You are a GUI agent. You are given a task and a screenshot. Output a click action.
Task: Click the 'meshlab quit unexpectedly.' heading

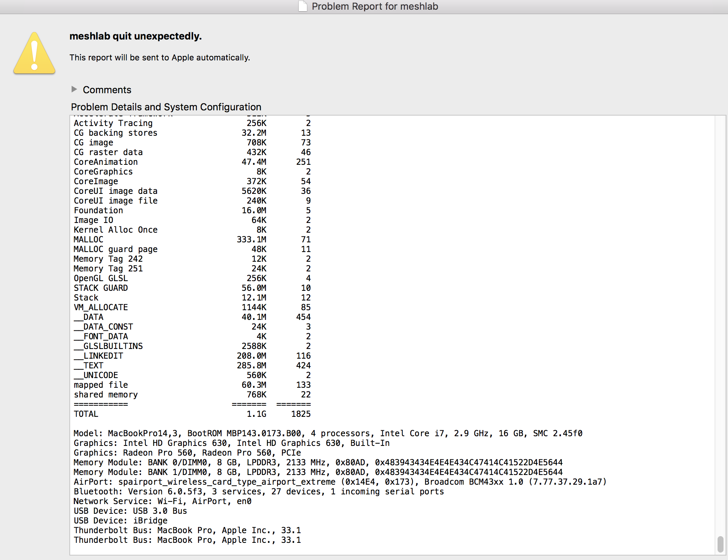click(x=135, y=36)
